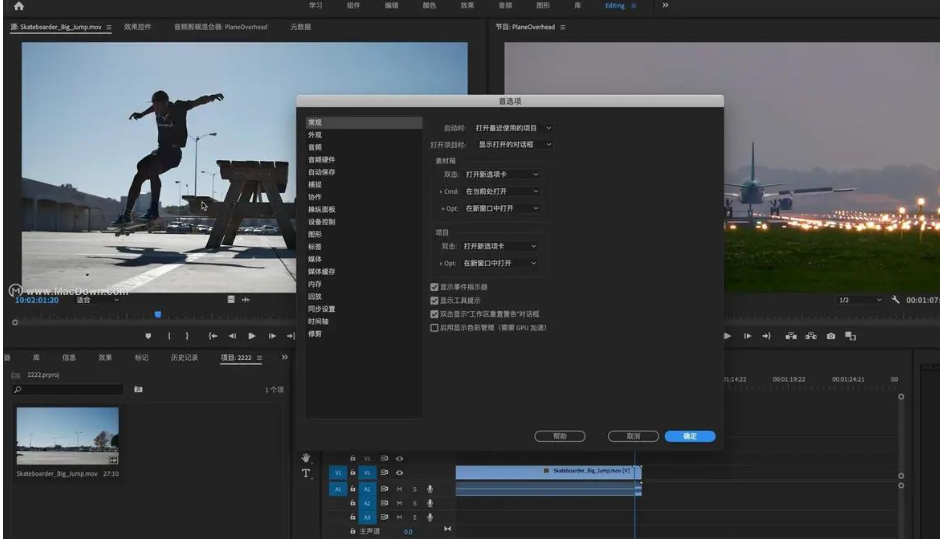Open the 打开项目时 dropdown

coord(514,144)
